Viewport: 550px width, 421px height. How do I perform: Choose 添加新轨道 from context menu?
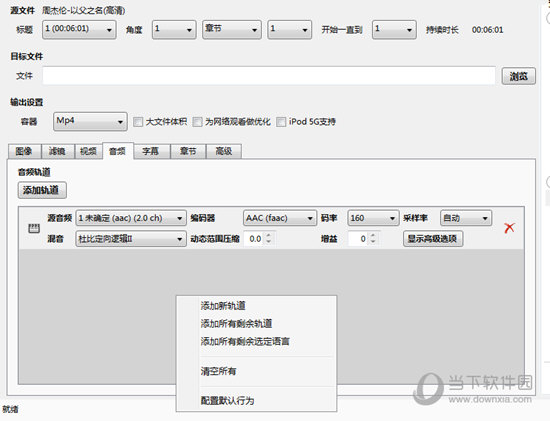256,306
